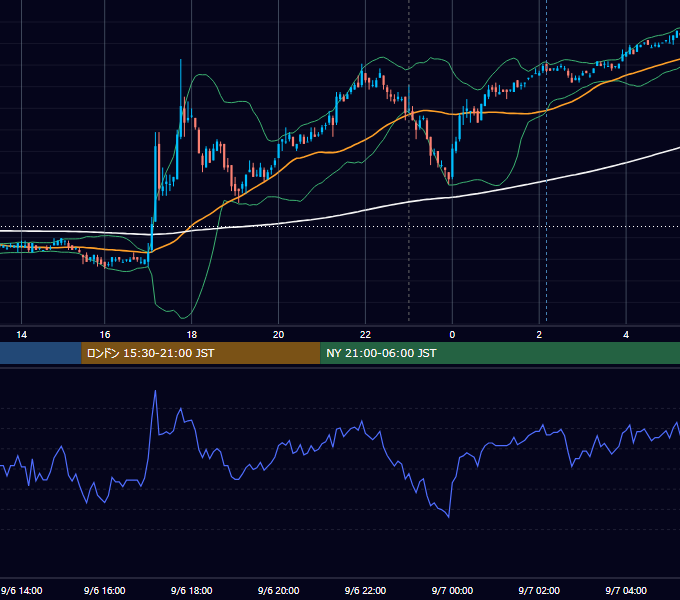Click the NY 21:00-06:00 JST session bar
Screen dimensions: 680x600
500,353
